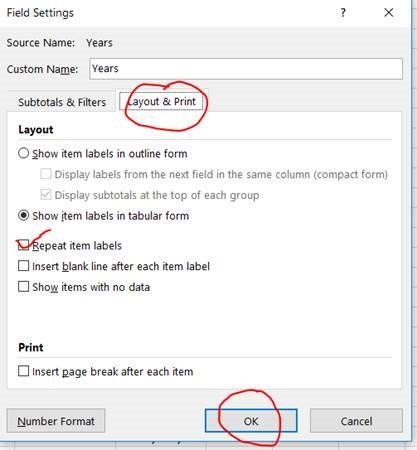Image resolution: width=417 pixels, height=450 pixels.
Task: Click the Custom Name text field
Action: coord(246,69)
